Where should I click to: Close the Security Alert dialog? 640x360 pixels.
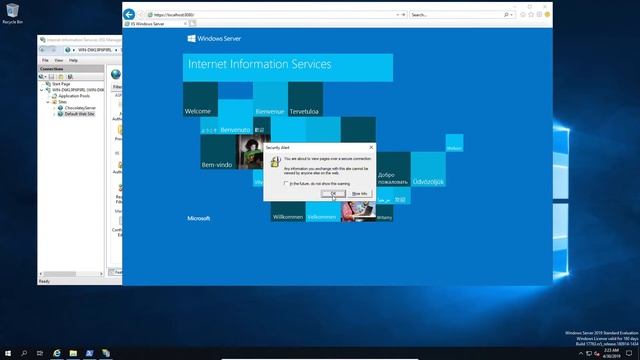click(371, 147)
